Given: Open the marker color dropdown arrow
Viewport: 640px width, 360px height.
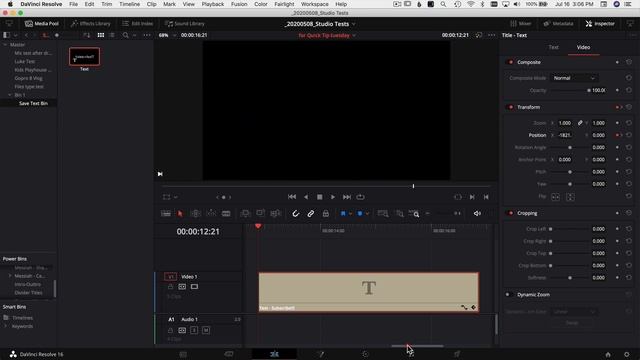Looking at the screenshot, I should [x=367, y=213].
